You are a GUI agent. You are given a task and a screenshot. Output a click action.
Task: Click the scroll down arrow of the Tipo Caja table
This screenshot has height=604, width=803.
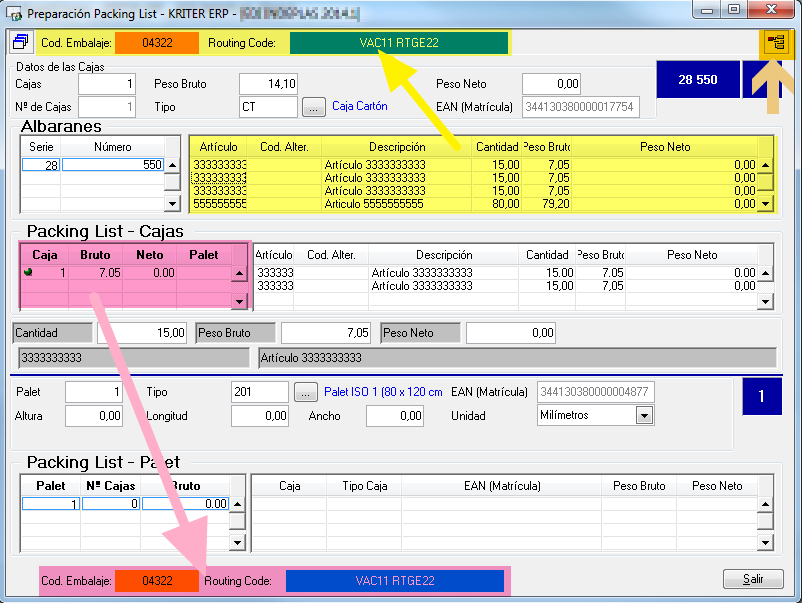pos(766,543)
